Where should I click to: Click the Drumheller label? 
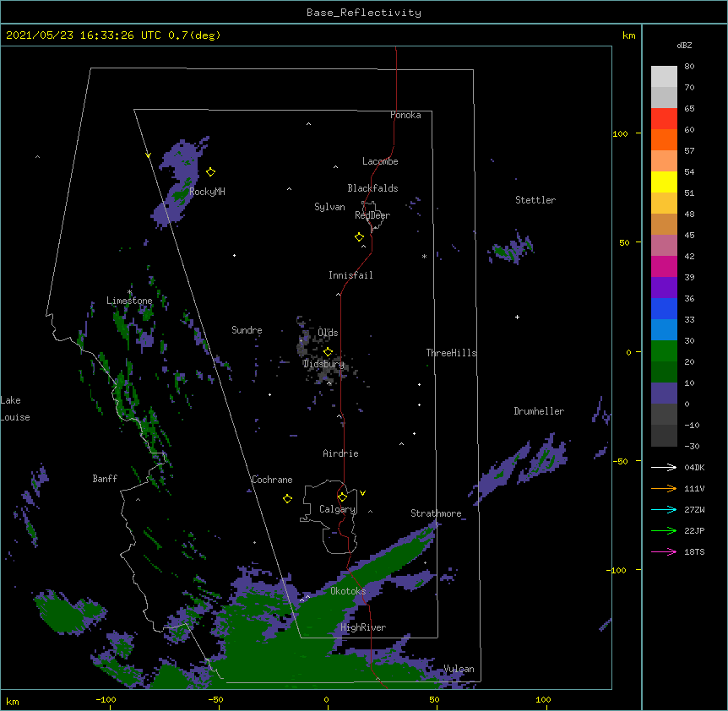pos(539,411)
